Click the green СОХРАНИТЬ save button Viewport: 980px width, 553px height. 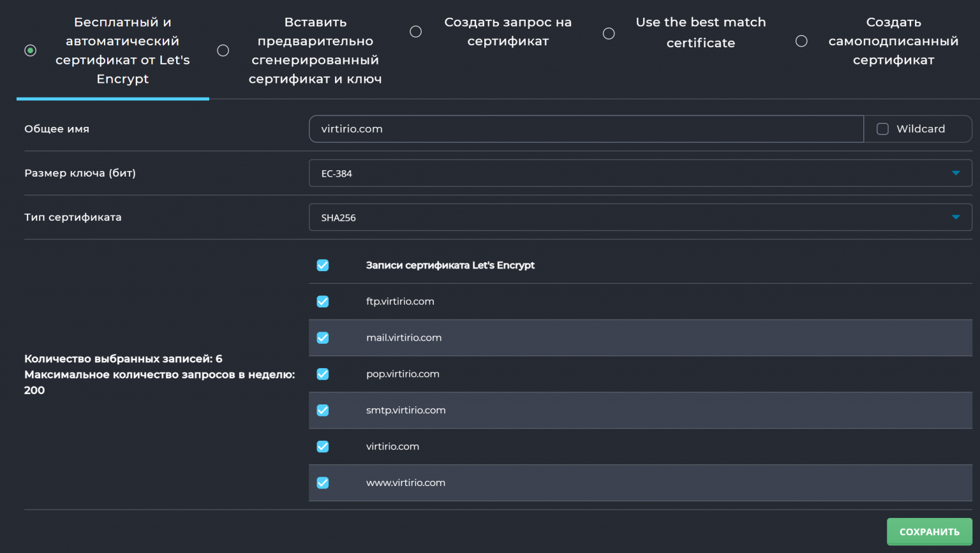(x=929, y=531)
